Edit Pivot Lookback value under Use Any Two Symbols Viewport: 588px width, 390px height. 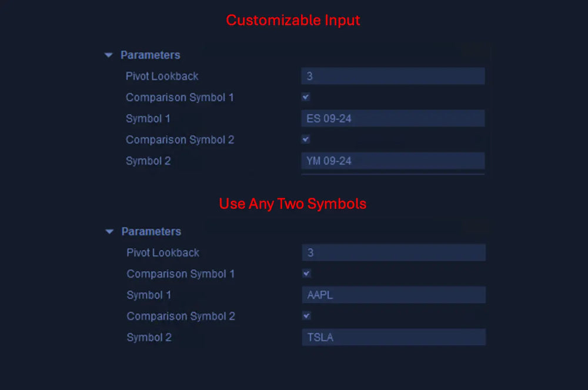393,252
